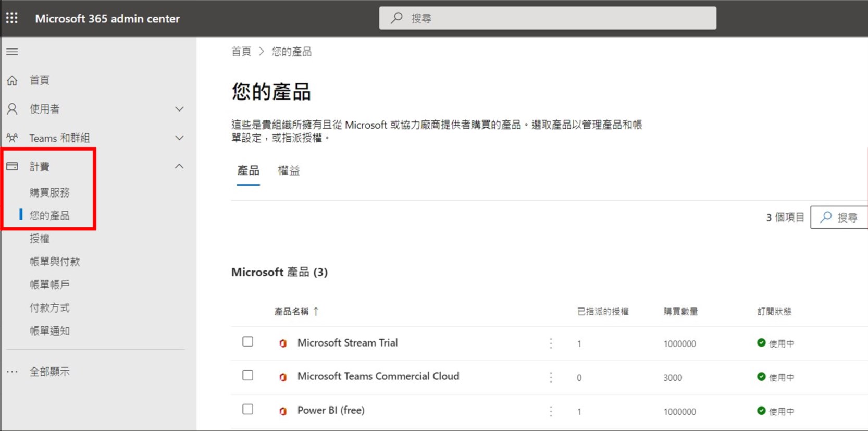Click the 3 個項目 count text

click(x=785, y=217)
